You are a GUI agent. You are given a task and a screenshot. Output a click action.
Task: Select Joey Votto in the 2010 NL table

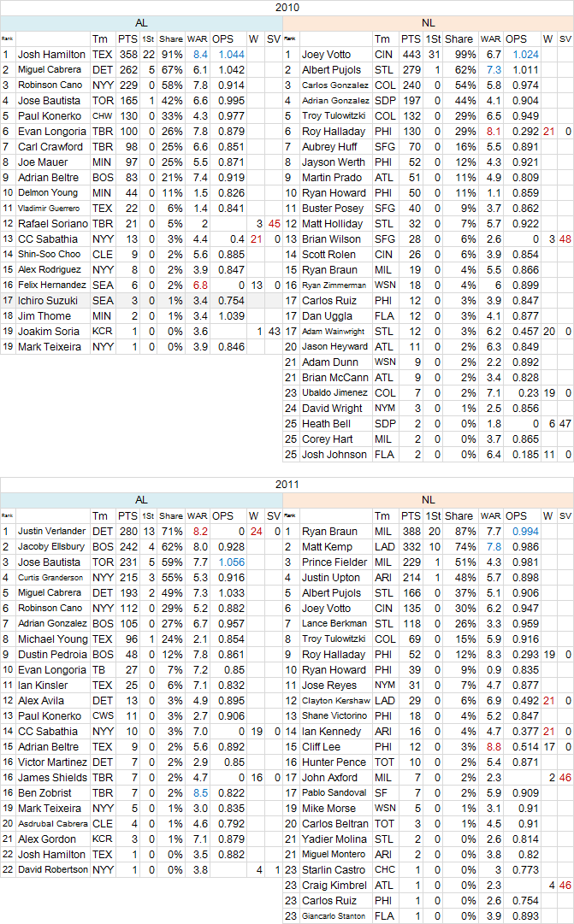(x=335, y=54)
